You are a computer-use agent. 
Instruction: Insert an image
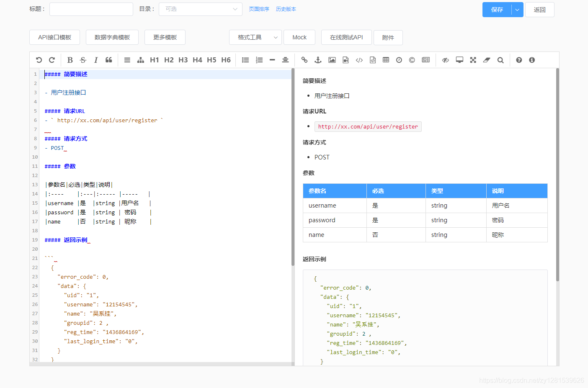coord(332,60)
